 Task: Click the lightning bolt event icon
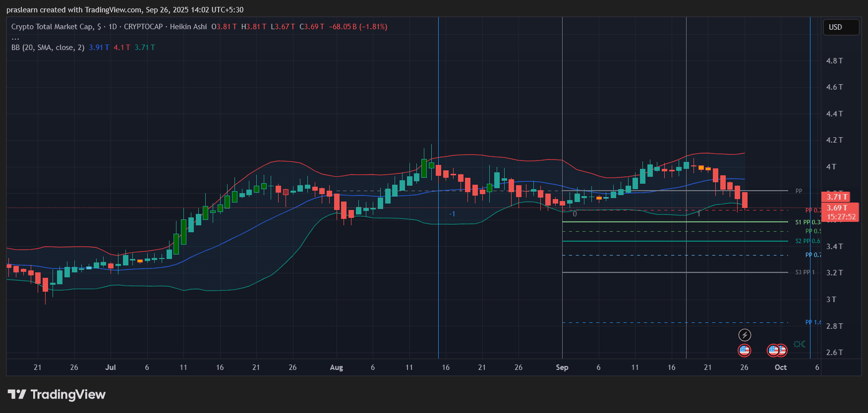(x=745, y=335)
